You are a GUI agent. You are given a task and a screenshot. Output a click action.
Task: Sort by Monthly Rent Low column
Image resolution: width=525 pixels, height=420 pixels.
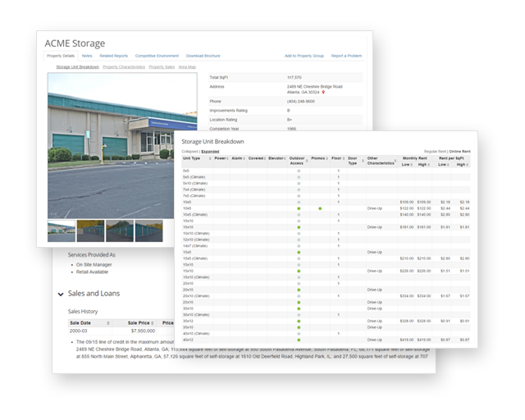(x=406, y=164)
